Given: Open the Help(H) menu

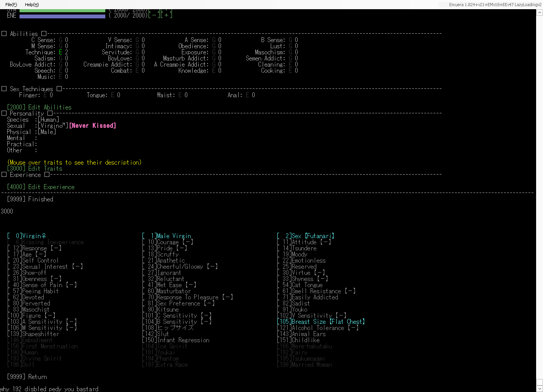Looking at the screenshot, I should point(32,5).
